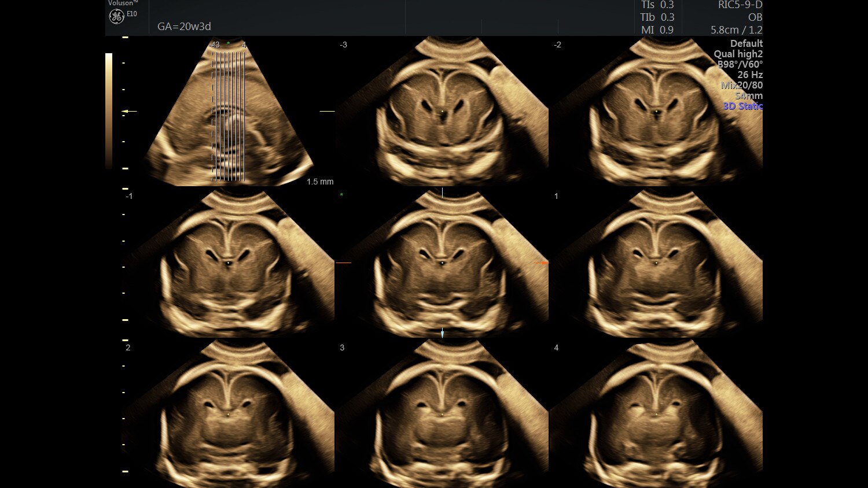868x488 pixels.
Task: Click the yellow focus arrow beside the grayscale bar
Action: (129, 111)
